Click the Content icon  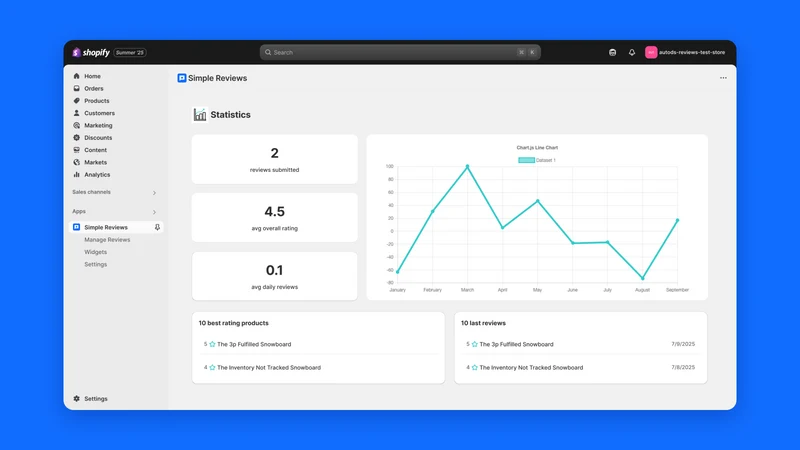pos(77,150)
